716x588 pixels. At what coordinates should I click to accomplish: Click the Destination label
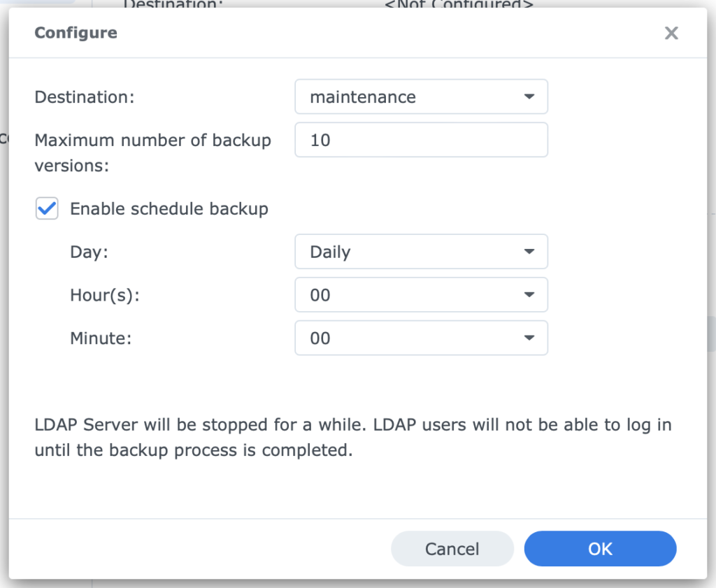84,96
